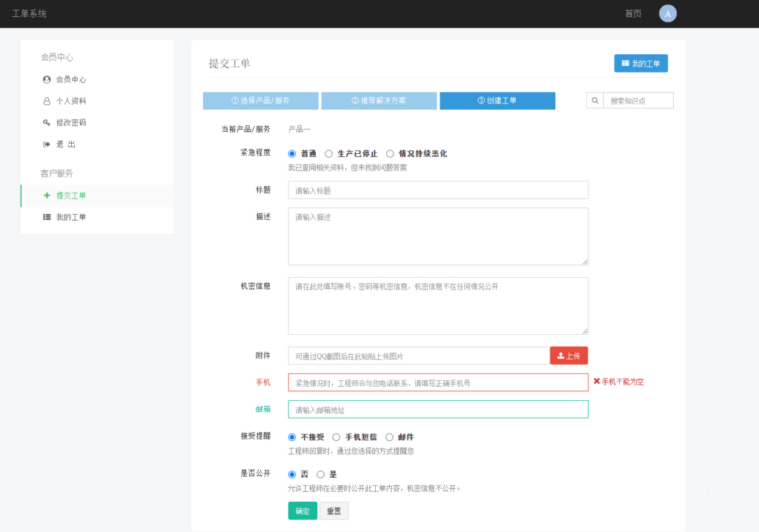759x532 pixels.
Task: Click the blue 我的工单 button top right
Action: click(x=640, y=63)
